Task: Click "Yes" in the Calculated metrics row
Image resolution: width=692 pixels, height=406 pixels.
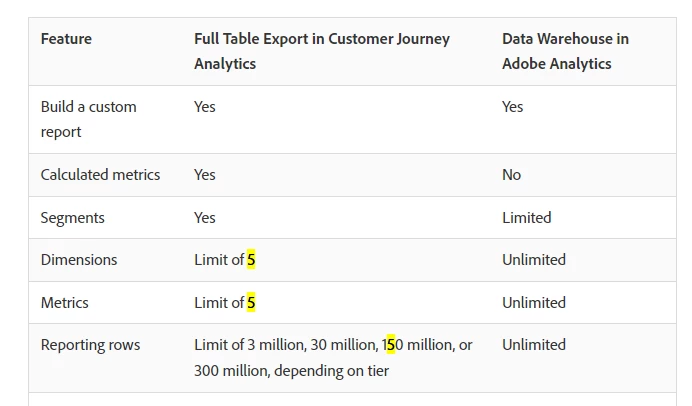Action: coord(204,175)
